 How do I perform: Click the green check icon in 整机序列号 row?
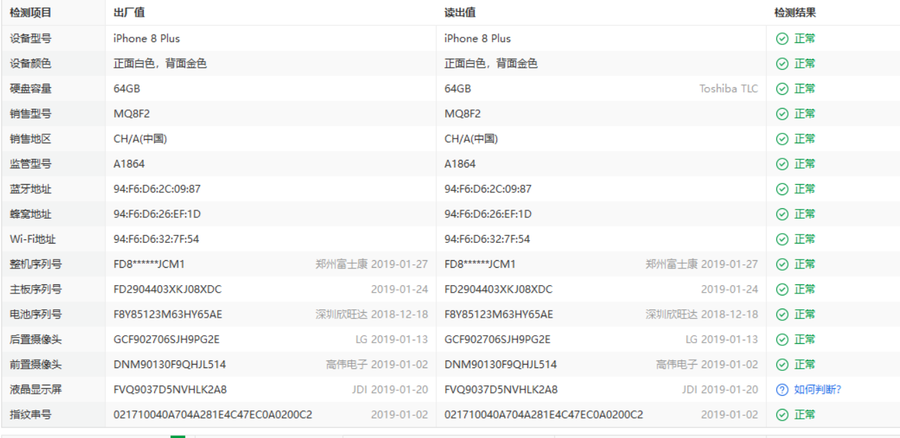pyautogui.click(x=782, y=264)
